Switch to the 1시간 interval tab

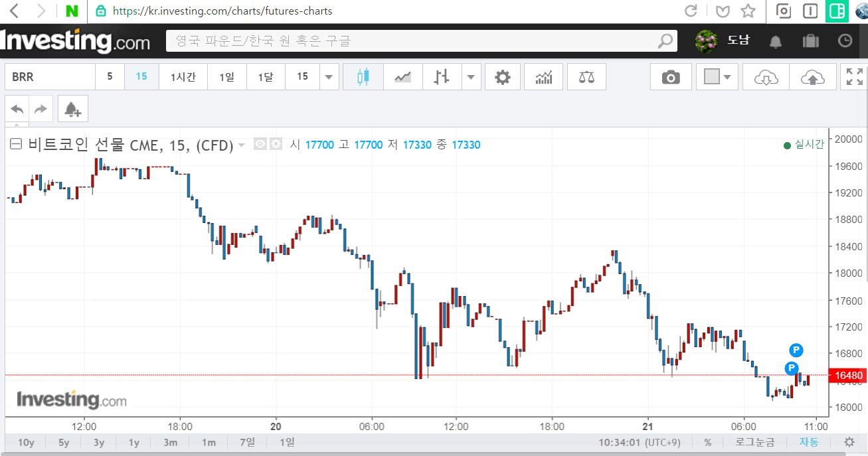[x=183, y=76]
